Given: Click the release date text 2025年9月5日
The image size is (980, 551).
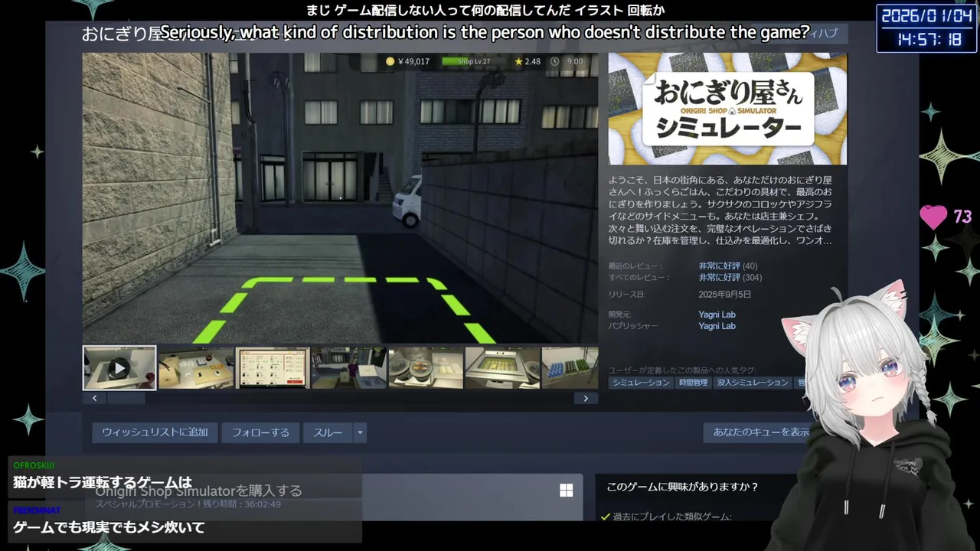Looking at the screenshot, I should point(724,295).
